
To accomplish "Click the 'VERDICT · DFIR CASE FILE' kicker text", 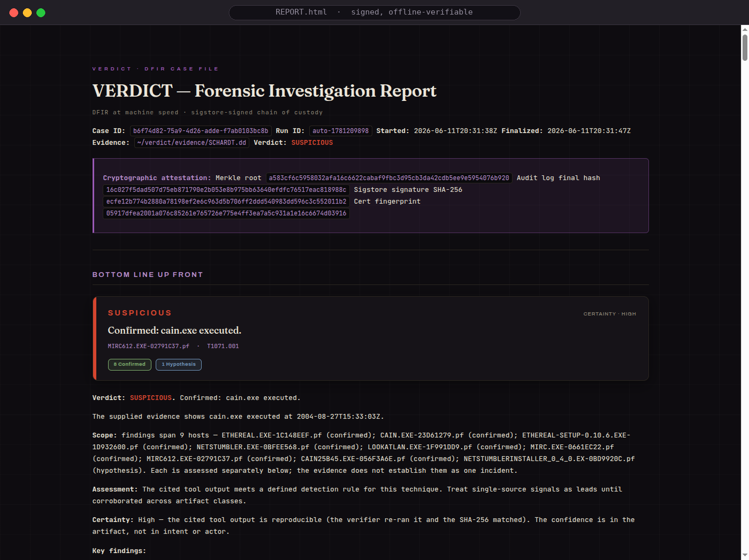I will [156, 69].
